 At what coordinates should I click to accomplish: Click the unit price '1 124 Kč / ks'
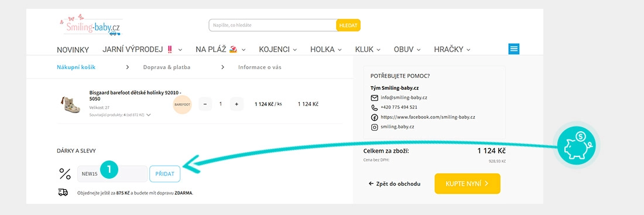(268, 104)
